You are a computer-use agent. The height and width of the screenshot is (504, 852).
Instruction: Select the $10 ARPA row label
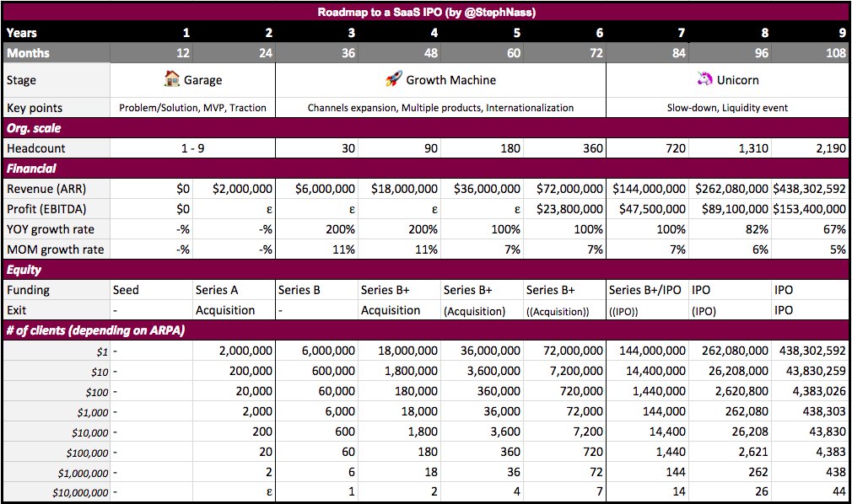pos(57,372)
